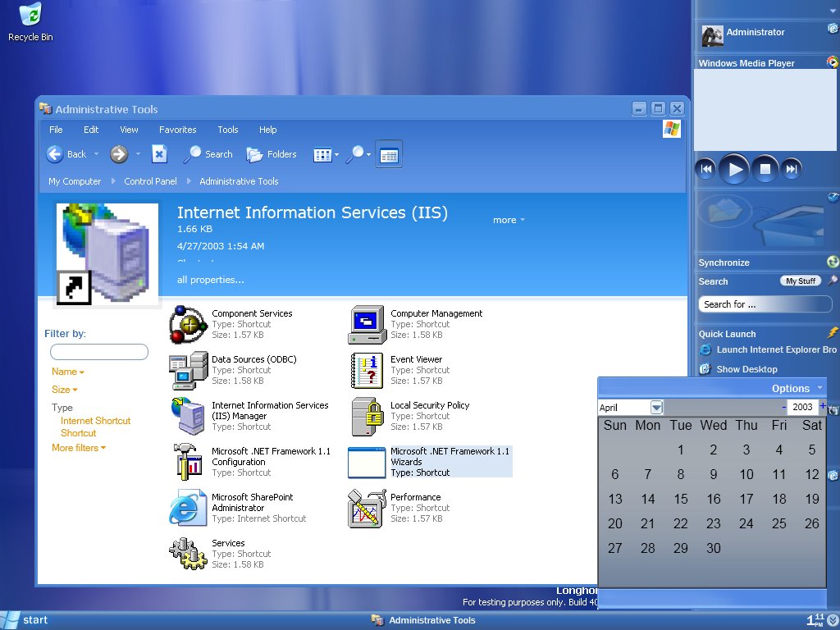
Task: Select the Local Security Policy icon
Action: 367,416
